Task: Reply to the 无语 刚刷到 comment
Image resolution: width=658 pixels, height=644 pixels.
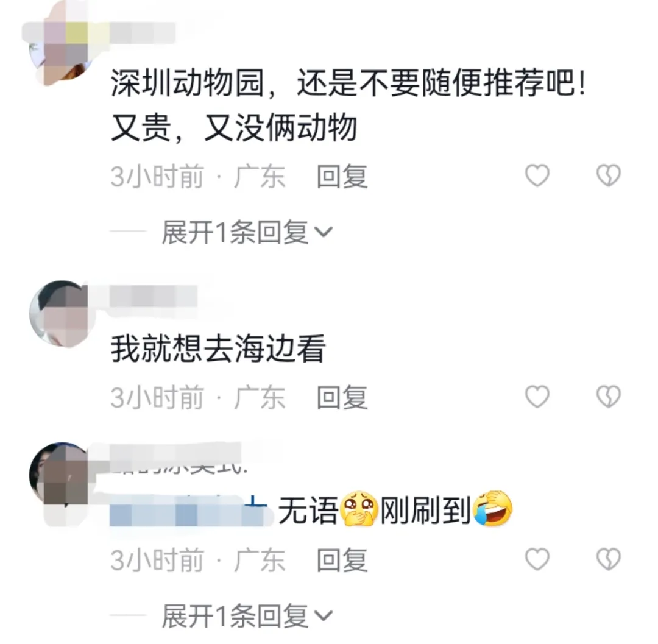Action: [x=342, y=560]
